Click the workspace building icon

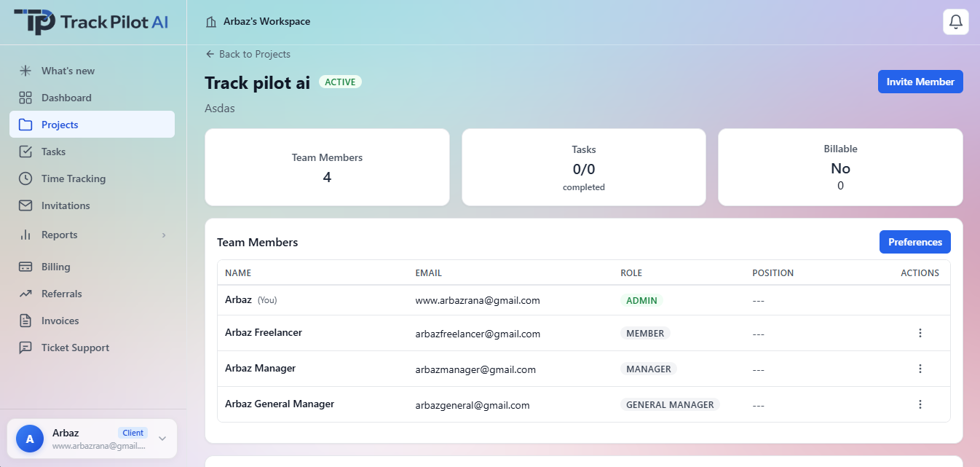tap(211, 22)
